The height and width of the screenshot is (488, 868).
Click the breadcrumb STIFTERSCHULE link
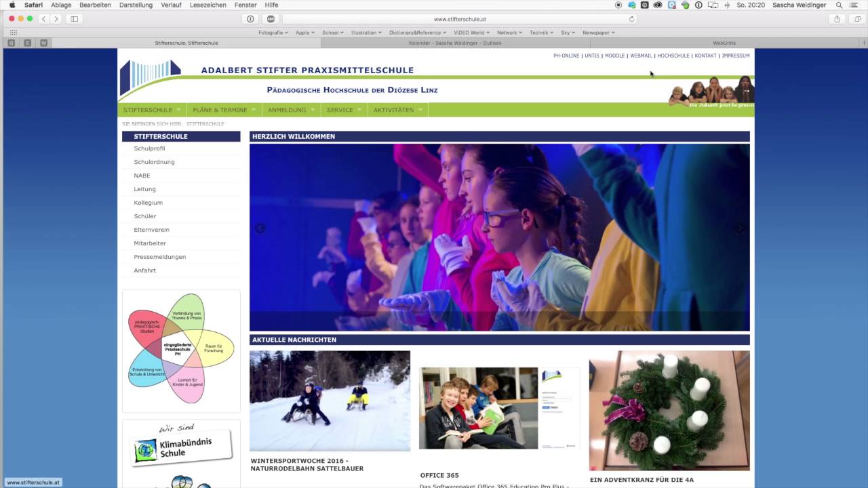(205, 124)
